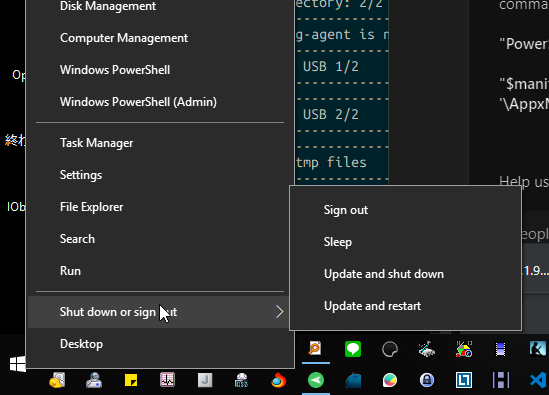Expand the Shut down or sign out chevron
The width and height of the screenshot is (549, 395).
click(279, 312)
